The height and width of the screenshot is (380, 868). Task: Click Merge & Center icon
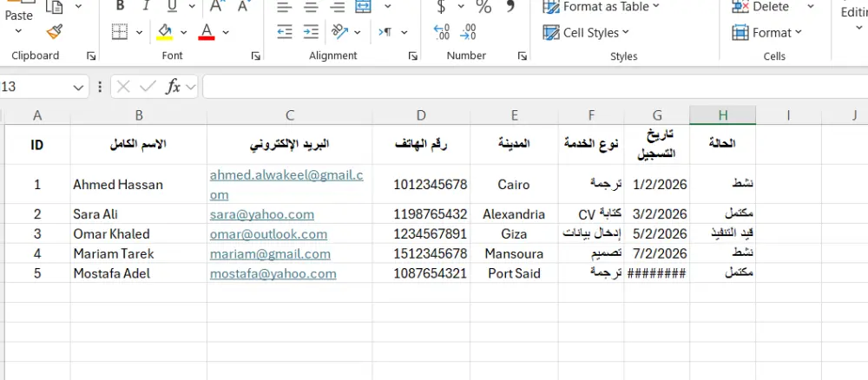[x=363, y=7]
